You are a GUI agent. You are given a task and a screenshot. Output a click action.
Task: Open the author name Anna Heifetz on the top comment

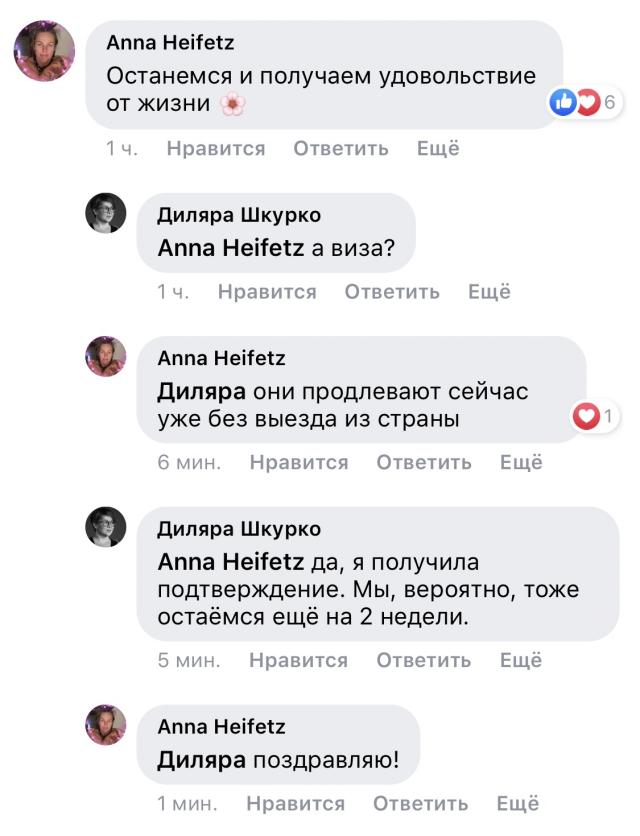click(170, 44)
